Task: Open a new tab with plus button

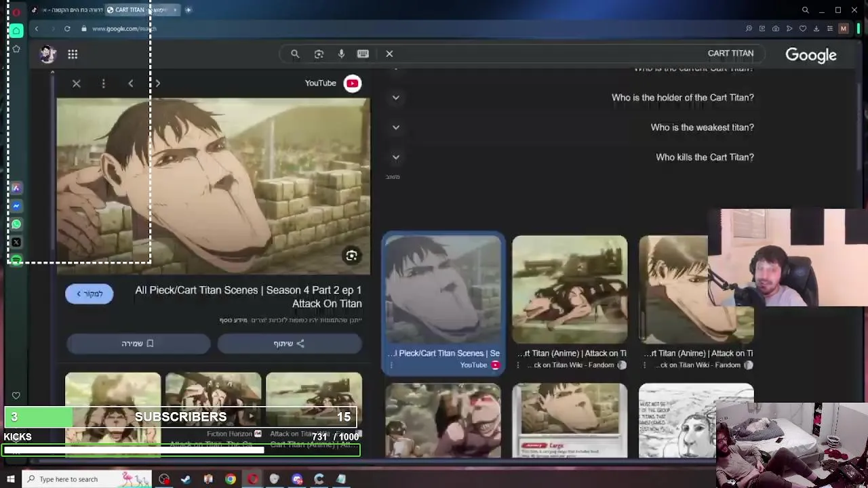Action: pyautogui.click(x=189, y=10)
